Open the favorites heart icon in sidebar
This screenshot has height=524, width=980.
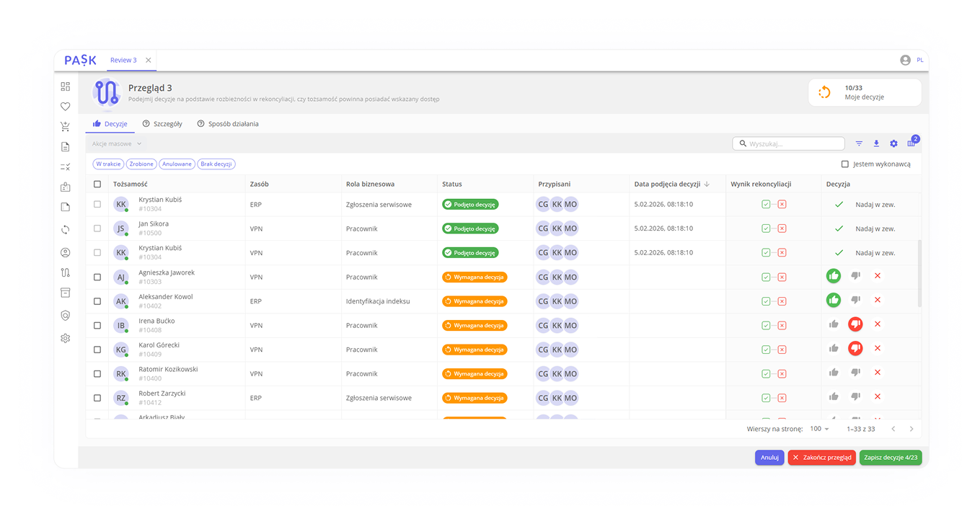[66, 107]
